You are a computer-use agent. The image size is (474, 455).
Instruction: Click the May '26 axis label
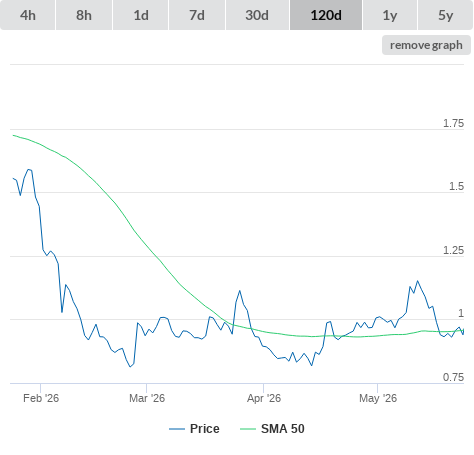click(x=378, y=398)
